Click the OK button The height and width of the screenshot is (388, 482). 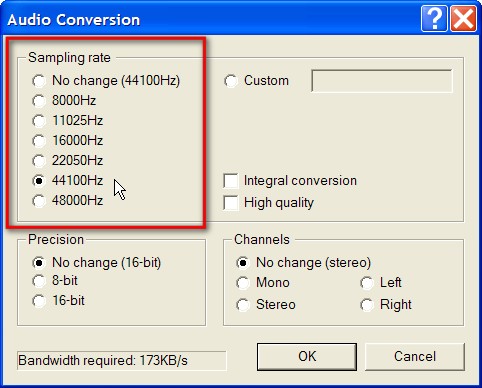point(307,357)
